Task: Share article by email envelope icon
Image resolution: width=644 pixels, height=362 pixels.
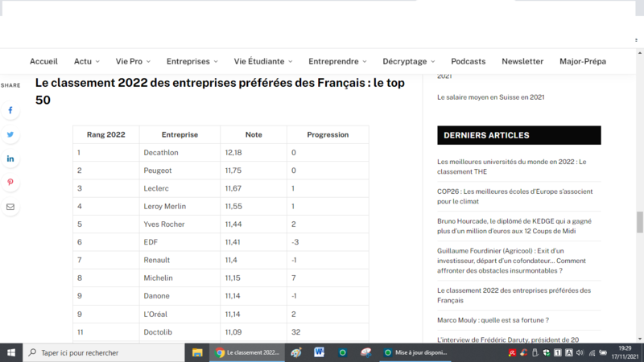Action: tap(10, 207)
